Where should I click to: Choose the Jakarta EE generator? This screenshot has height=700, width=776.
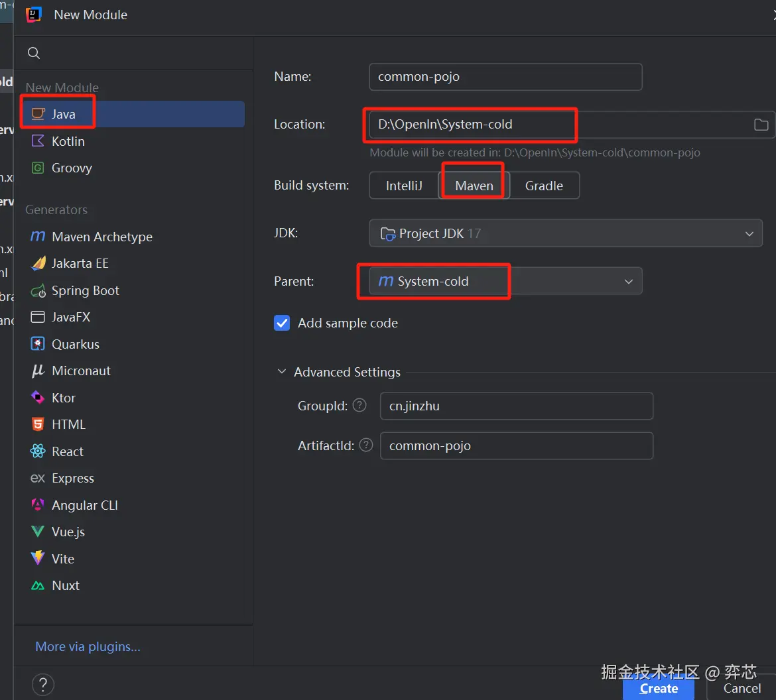135,263
